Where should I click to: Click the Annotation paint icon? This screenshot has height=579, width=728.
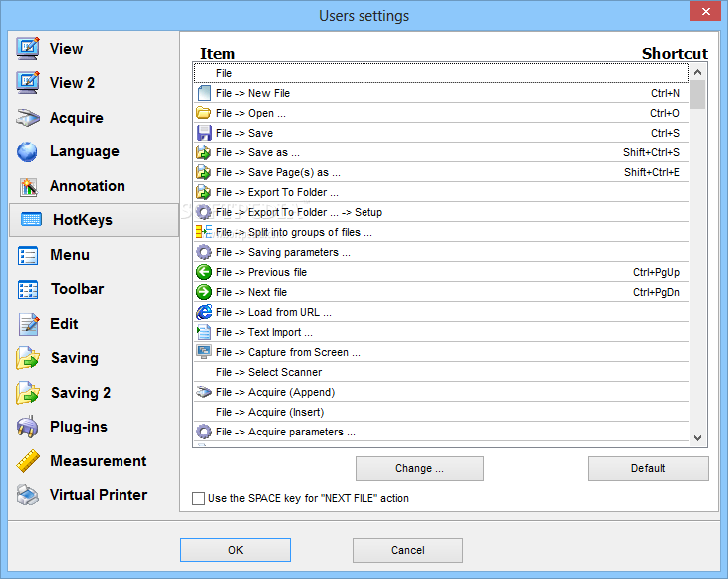click(29, 186)
